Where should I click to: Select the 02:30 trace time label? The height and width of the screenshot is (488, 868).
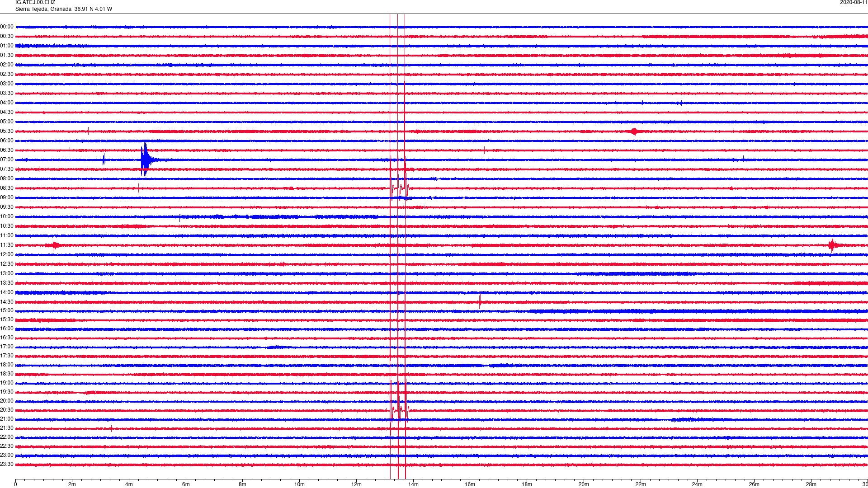(7, 75)
